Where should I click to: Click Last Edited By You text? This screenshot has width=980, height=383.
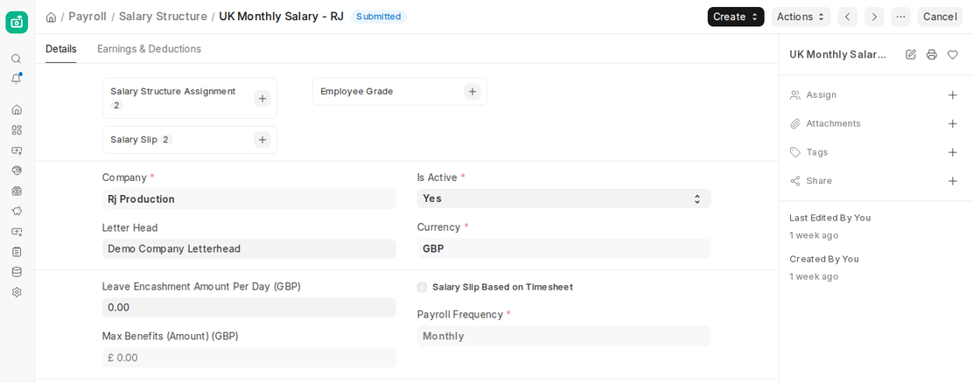point(830,218)
